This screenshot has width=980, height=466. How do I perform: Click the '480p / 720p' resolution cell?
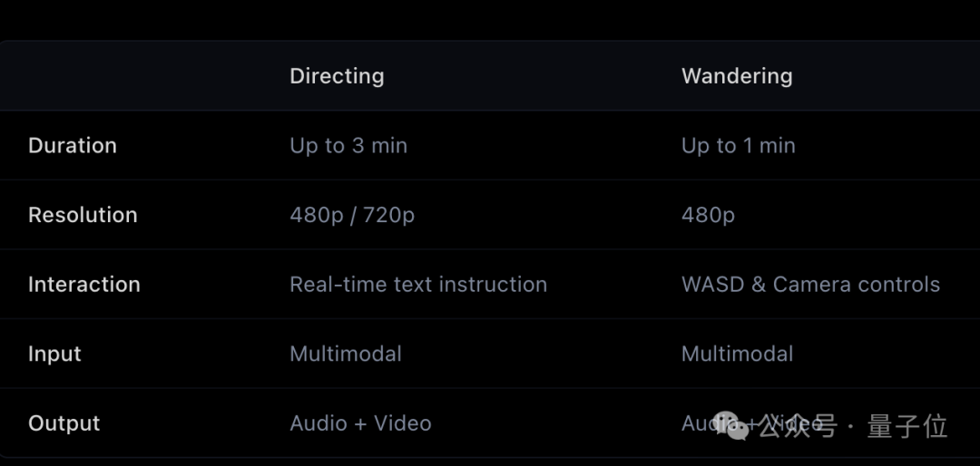pos(352,215)
